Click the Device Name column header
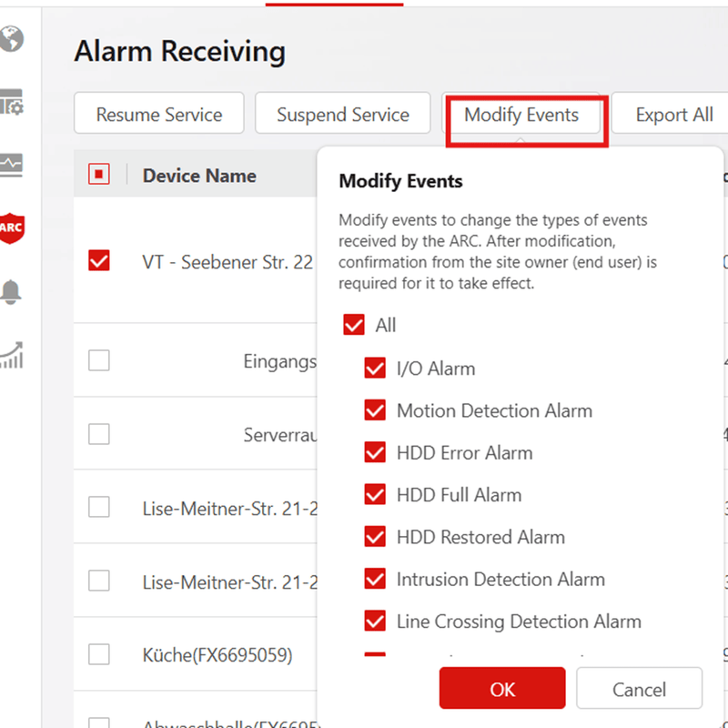The height and width of the screenshot is (728, 728). point(199,176)
